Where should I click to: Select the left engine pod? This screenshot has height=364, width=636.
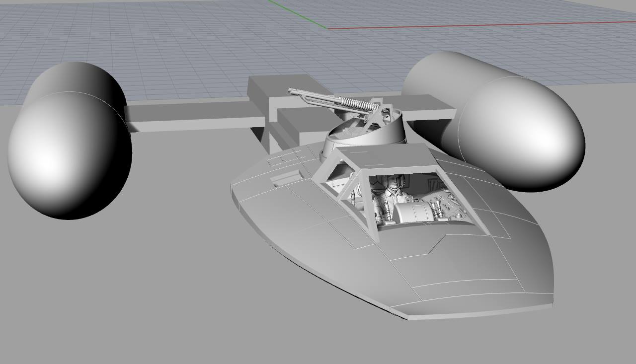pos(70,149)
